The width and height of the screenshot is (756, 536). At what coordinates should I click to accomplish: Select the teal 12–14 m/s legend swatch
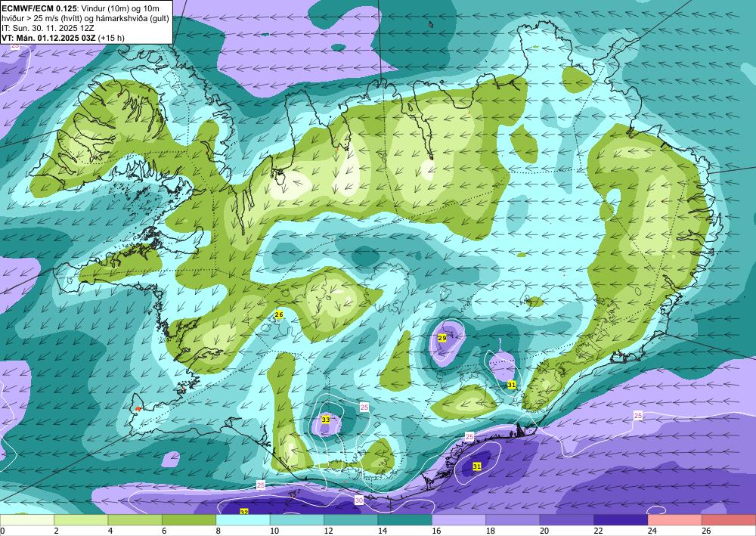351,520
